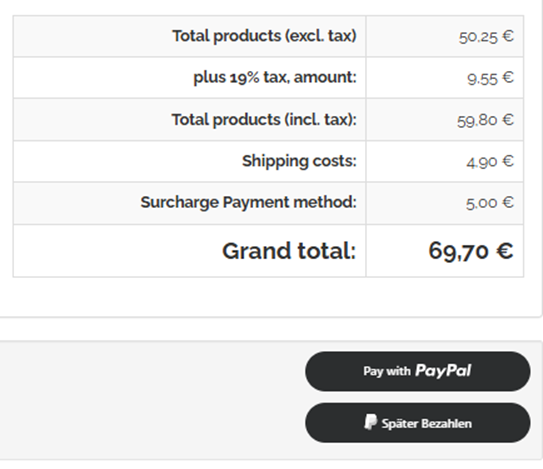This screenshot has height=469, width=543.
Task: Click the PayPal wordmark in the pay button
Action: [x=443, y=371]
